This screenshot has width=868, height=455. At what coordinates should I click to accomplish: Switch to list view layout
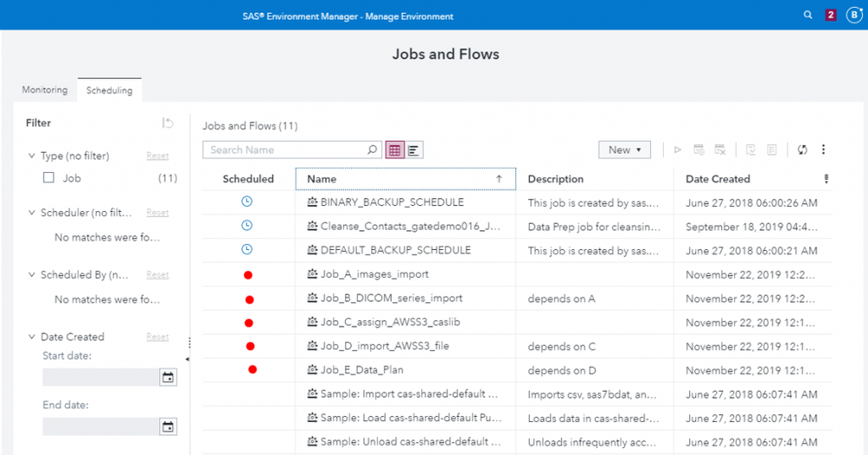click(414, 150)
